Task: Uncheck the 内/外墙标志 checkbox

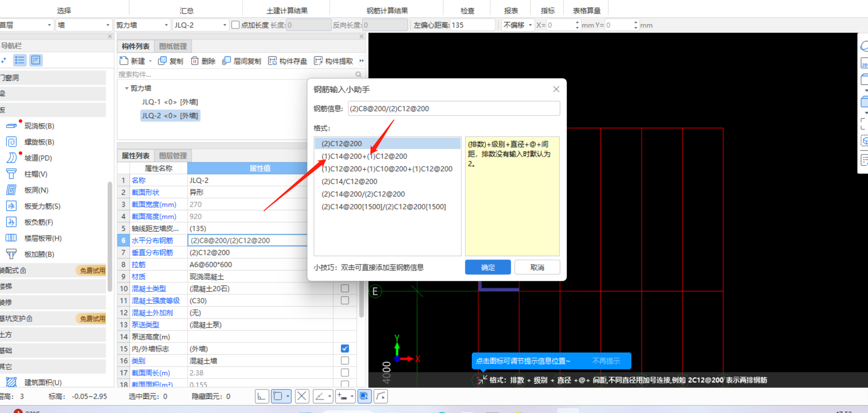Action: (x=345, y=348)
